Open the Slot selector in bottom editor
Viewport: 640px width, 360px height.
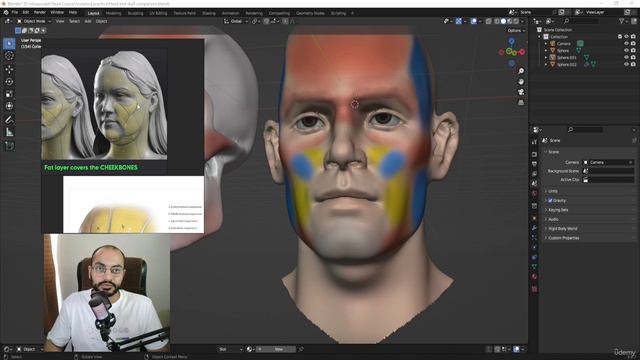(x=230, y=349)
